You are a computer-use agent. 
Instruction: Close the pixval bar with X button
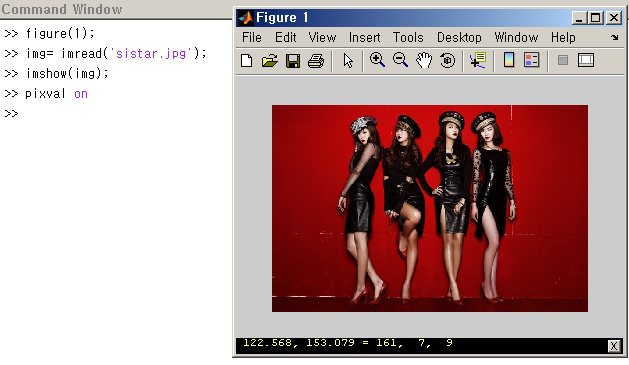pyautogui.click(x=613, y=346)
